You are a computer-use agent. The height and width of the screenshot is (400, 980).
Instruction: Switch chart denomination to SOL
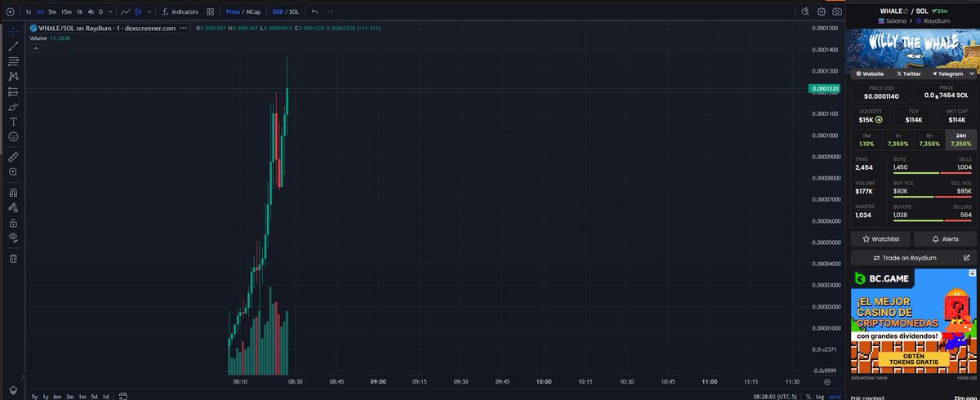[295, 12]
